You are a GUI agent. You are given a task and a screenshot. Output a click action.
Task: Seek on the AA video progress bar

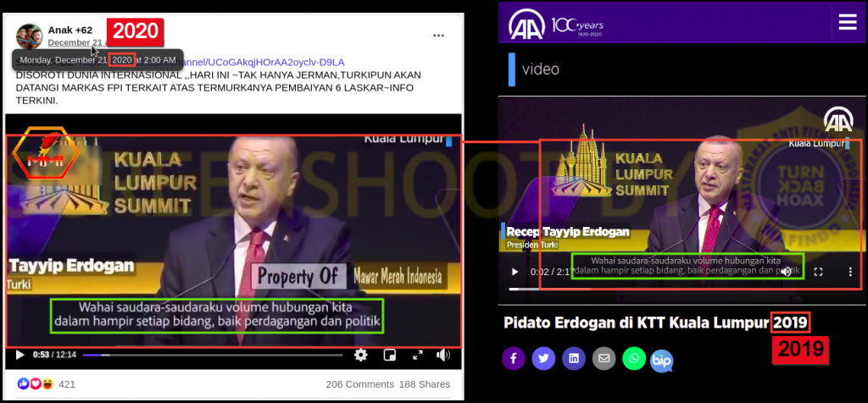pos(682,289)
